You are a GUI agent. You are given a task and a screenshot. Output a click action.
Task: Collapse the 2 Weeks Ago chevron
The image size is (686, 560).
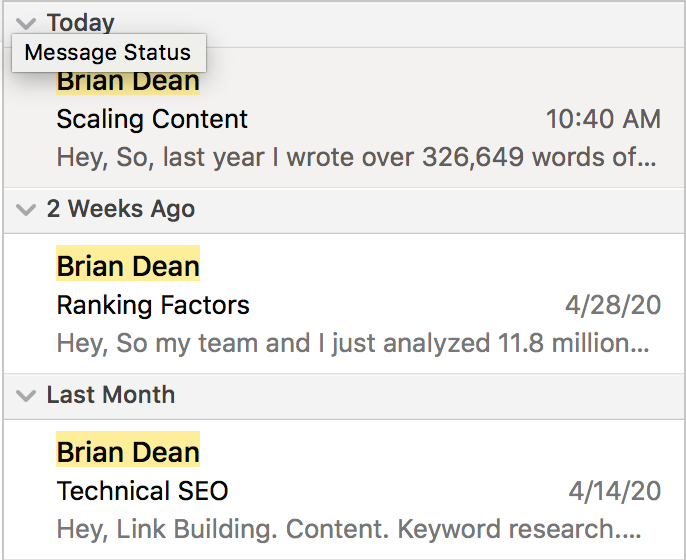26,210
